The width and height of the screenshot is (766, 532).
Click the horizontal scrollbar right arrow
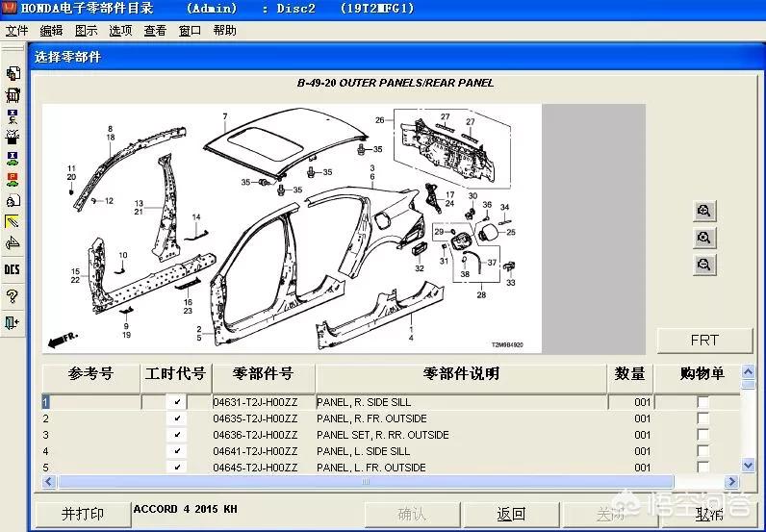[x=731, y=482]
